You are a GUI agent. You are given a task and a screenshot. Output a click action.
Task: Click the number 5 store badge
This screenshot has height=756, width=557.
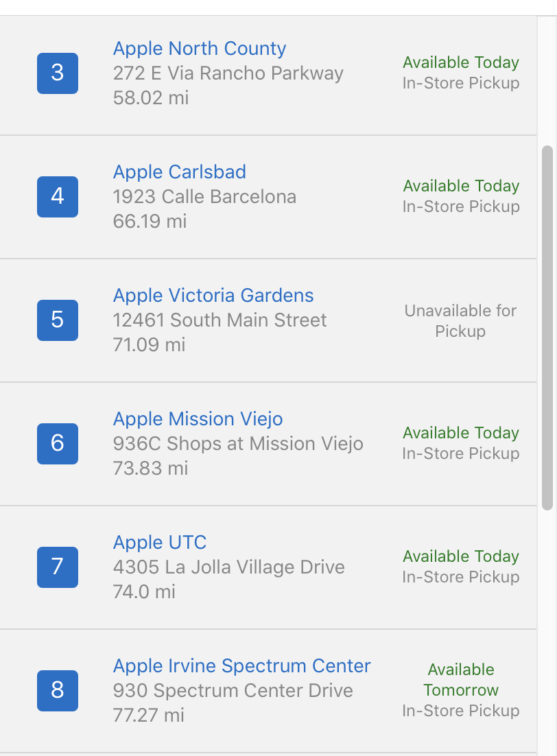pos(58,320)
